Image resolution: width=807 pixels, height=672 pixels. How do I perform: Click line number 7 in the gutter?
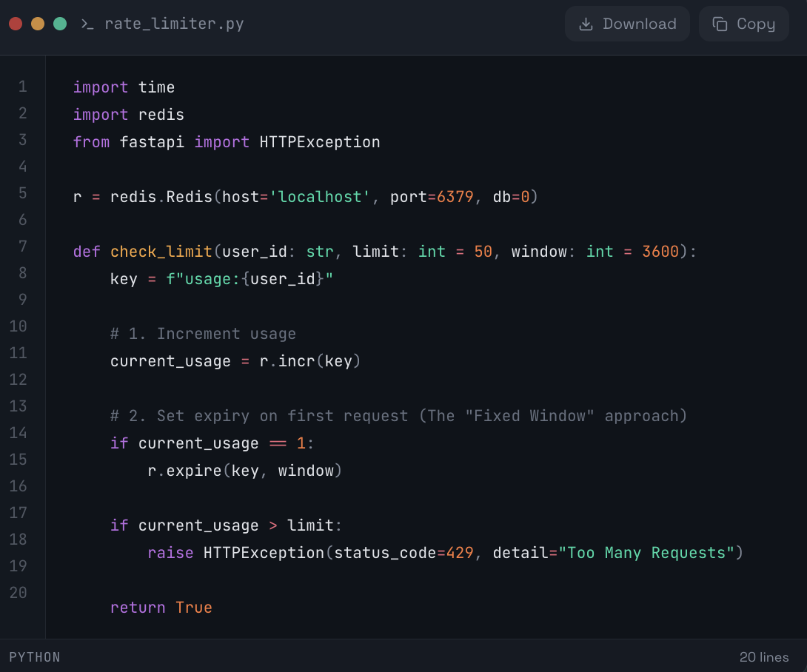22,246
